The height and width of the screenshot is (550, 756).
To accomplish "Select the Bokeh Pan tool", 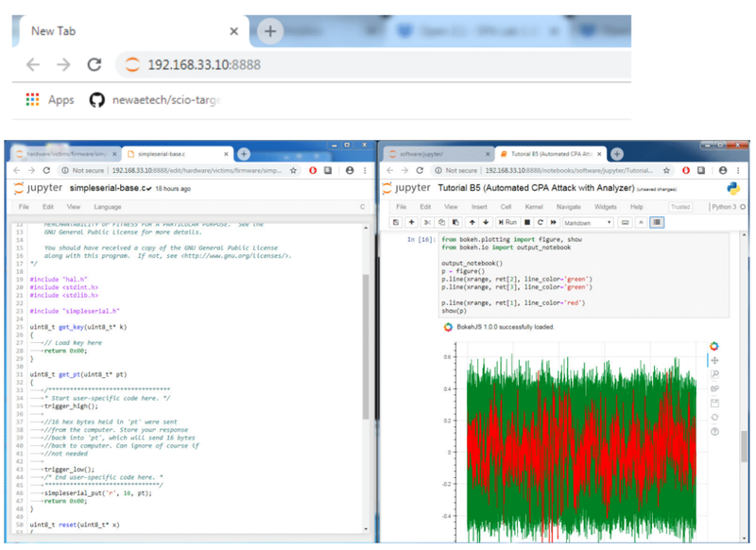I will [x=714, y=360].
